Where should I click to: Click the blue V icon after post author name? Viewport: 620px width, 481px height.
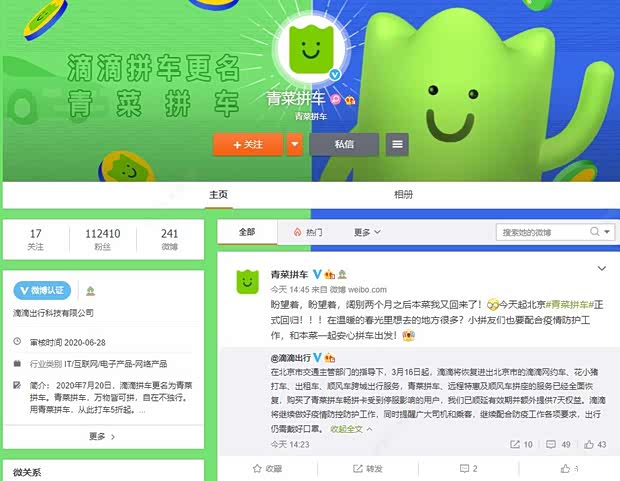pyautogui.click(x=317, y=274)
